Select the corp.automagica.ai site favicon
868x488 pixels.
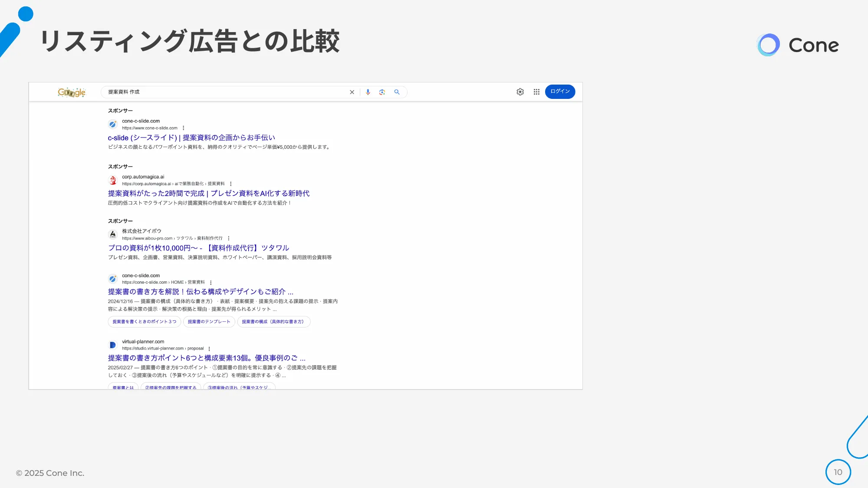pyautogui.click(x=113, y=180)
